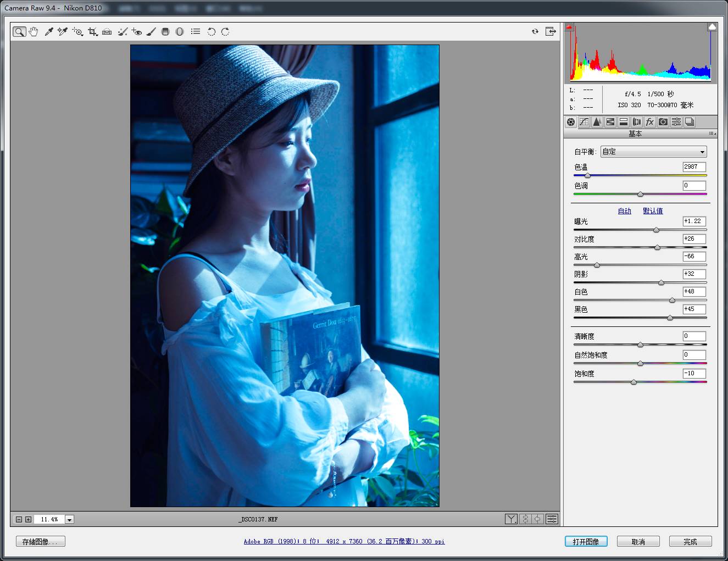Pick the Graduated Filter tool
This screenshot has height=561, width=728.
point(165,32)
